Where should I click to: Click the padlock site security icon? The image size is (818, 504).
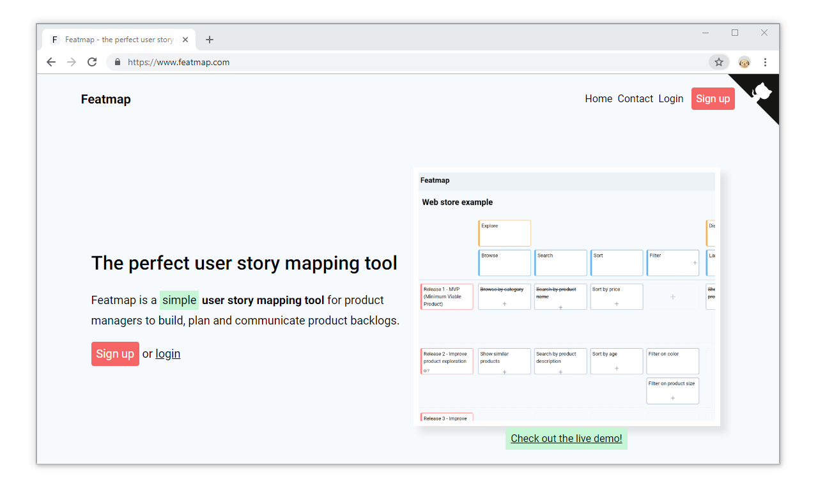(117, 62)
